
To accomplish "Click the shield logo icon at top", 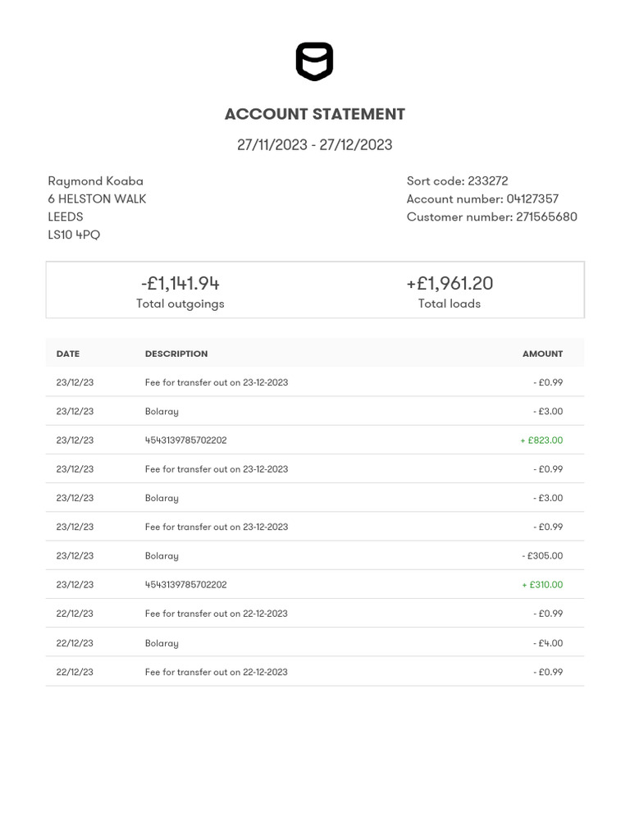I will [314, 62].
